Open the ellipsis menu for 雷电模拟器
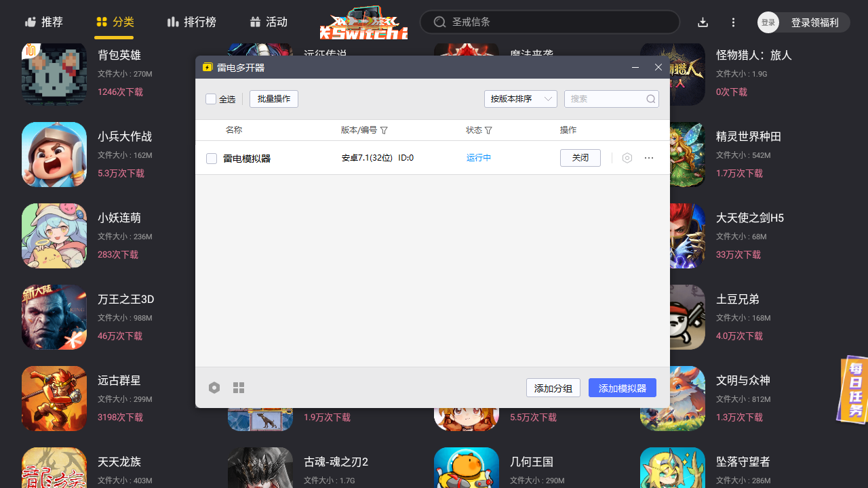Screen dimensions: 868x488 click(x=648, y=157)
